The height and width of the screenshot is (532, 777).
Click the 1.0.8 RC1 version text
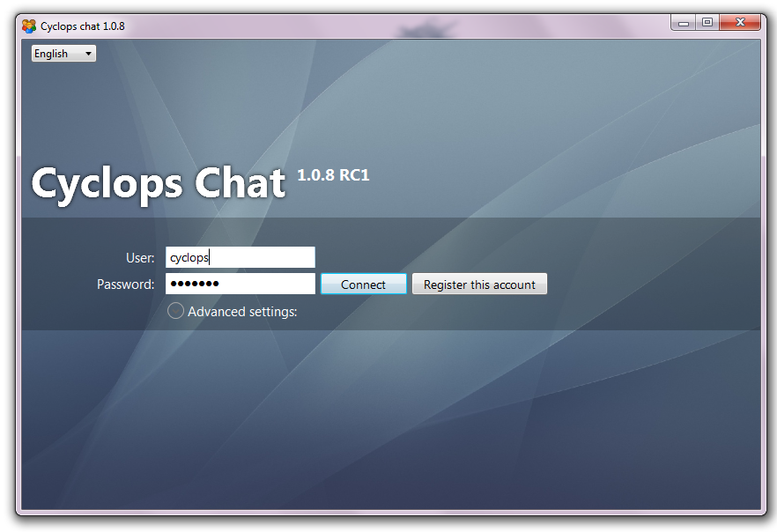point(333,175)
